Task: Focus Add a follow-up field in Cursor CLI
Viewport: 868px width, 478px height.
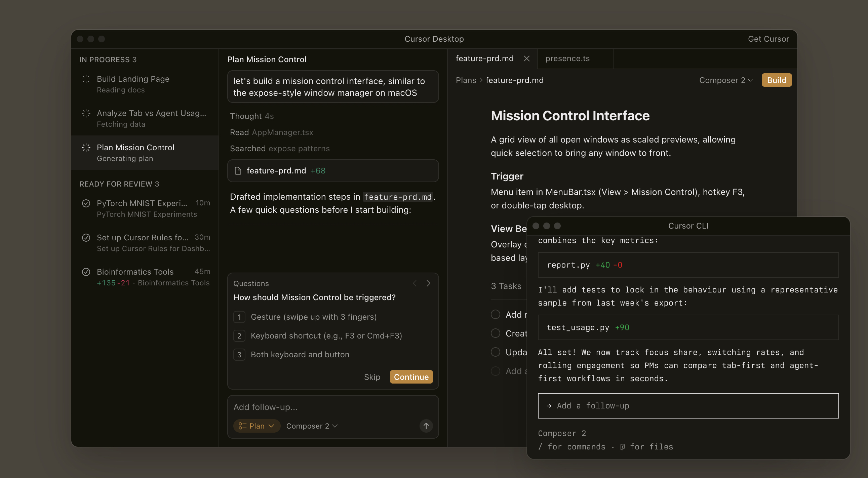Action: tap(688, 406)
